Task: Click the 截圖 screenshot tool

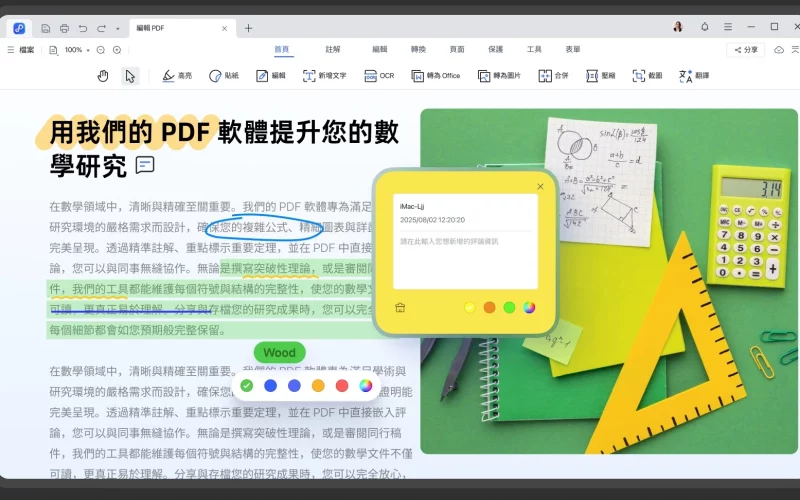Action: (x=647, y=75)
